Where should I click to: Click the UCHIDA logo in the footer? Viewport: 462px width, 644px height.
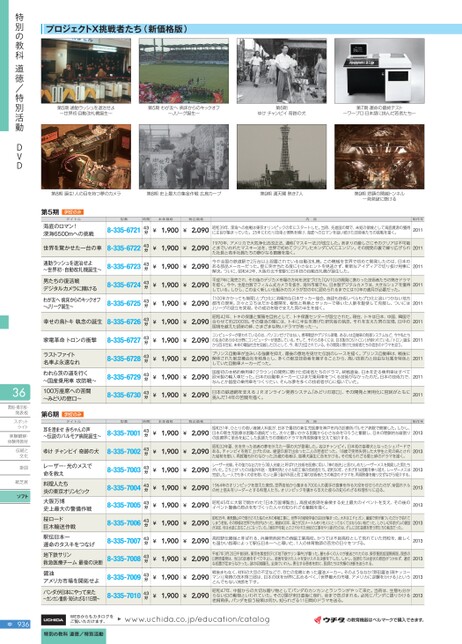pyautogui.click(x=53, y=620)
